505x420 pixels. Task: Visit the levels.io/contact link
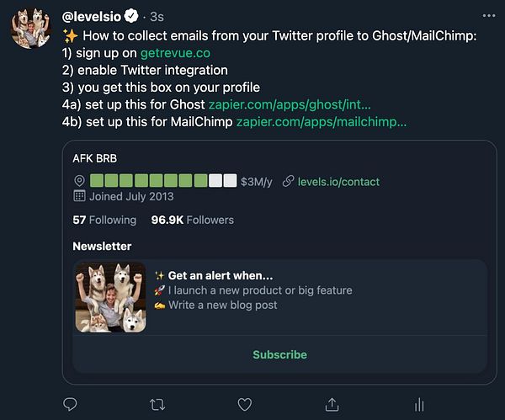pos(338,181)
